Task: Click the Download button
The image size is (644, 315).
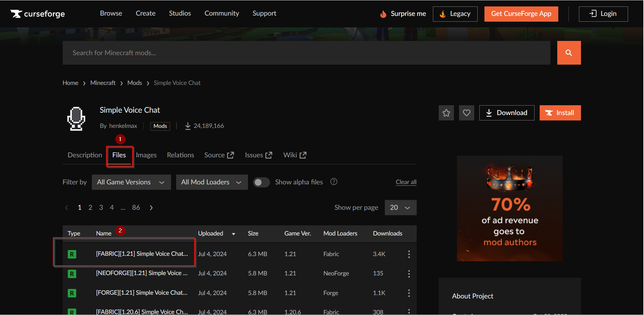Action: click(507, 113)
